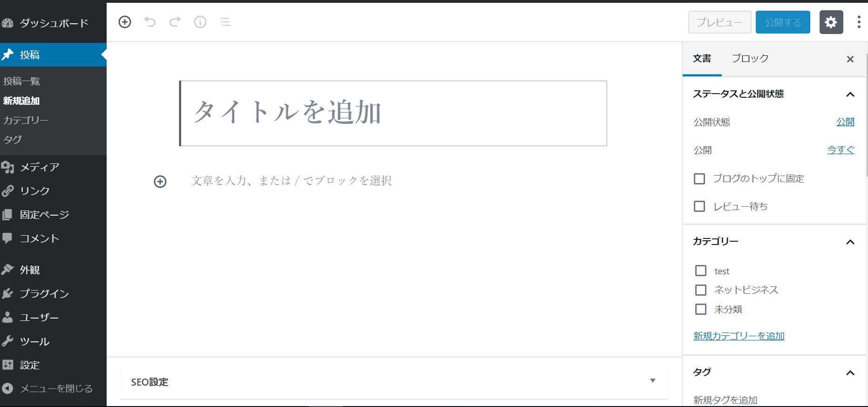Screen dimensions: 868x407
Task: Click the プレビュー button
Action: [719, 22]
